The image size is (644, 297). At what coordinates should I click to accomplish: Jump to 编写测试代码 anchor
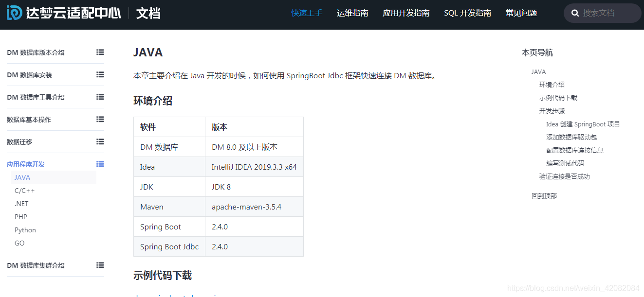pos(565,163)
